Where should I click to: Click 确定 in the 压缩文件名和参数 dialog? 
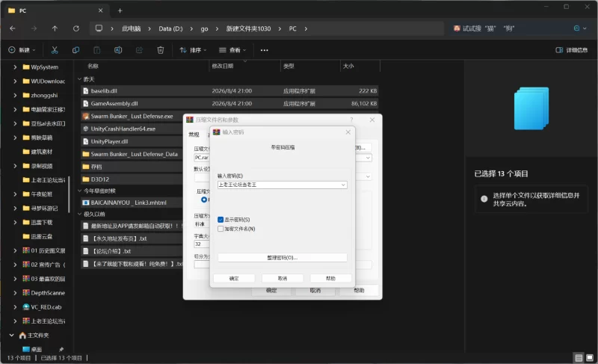tap(271, 291)
